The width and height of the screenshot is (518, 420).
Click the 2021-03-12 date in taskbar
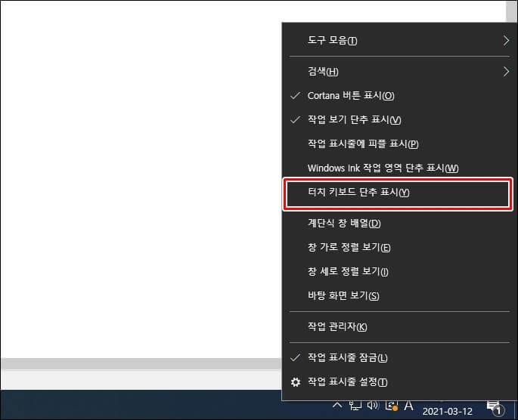[x=448, y=412]
